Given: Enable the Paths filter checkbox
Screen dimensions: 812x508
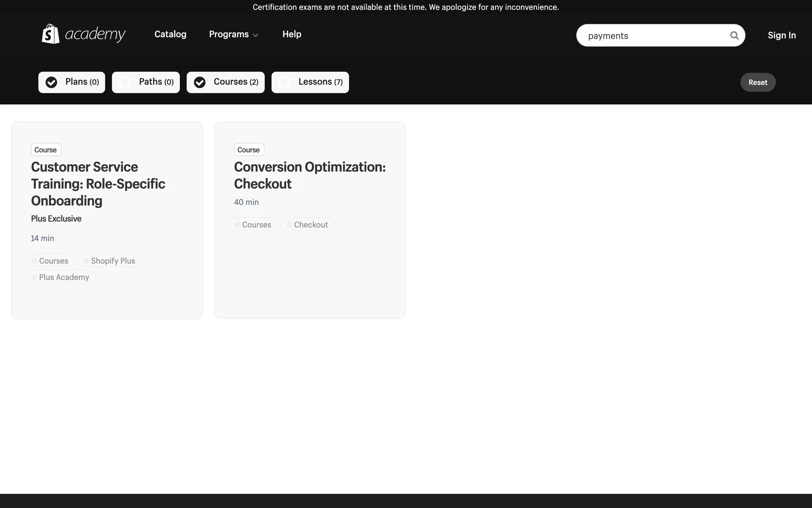Looking at the screenshot, I should coord(125,82).
